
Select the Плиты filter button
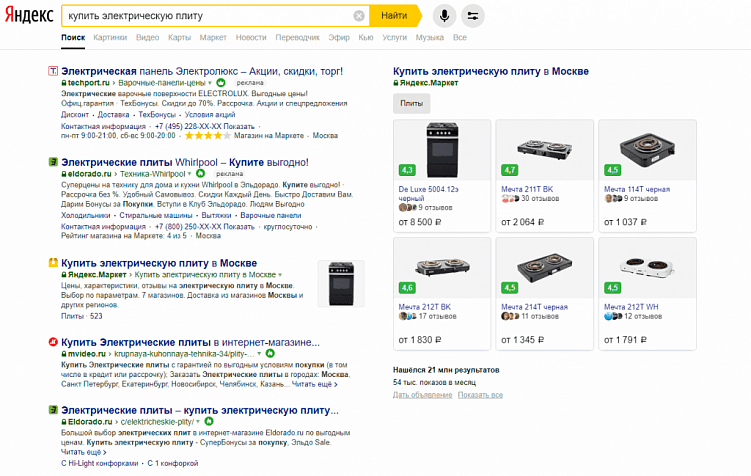pyautogui.click(x=411, y=103)
